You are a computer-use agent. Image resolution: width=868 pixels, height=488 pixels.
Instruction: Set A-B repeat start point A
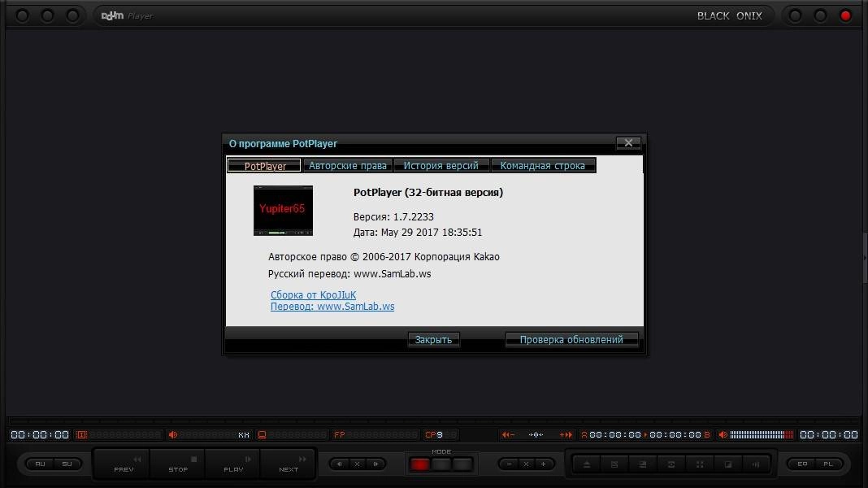tap(584, 435)
